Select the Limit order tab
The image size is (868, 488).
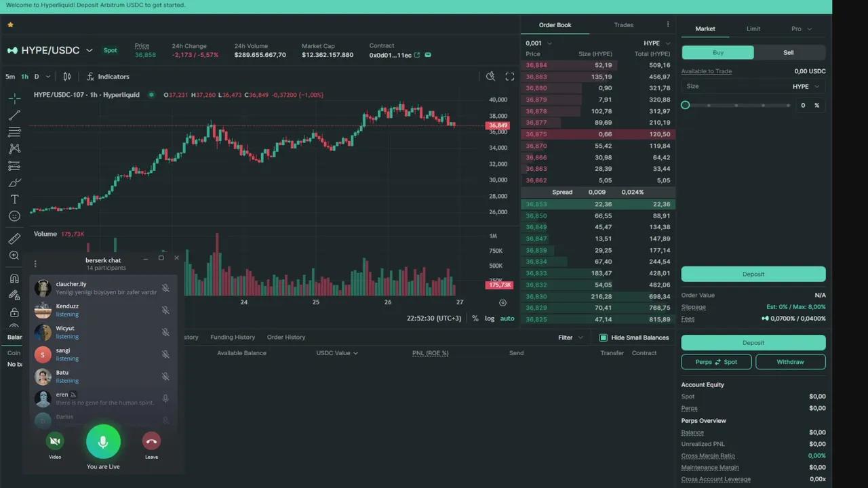[x=753, y=28]
